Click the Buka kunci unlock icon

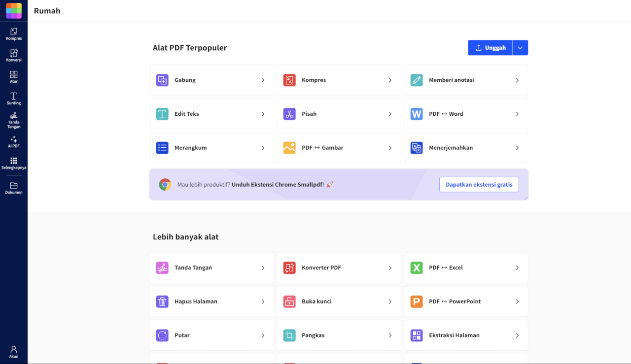(289, 301)
